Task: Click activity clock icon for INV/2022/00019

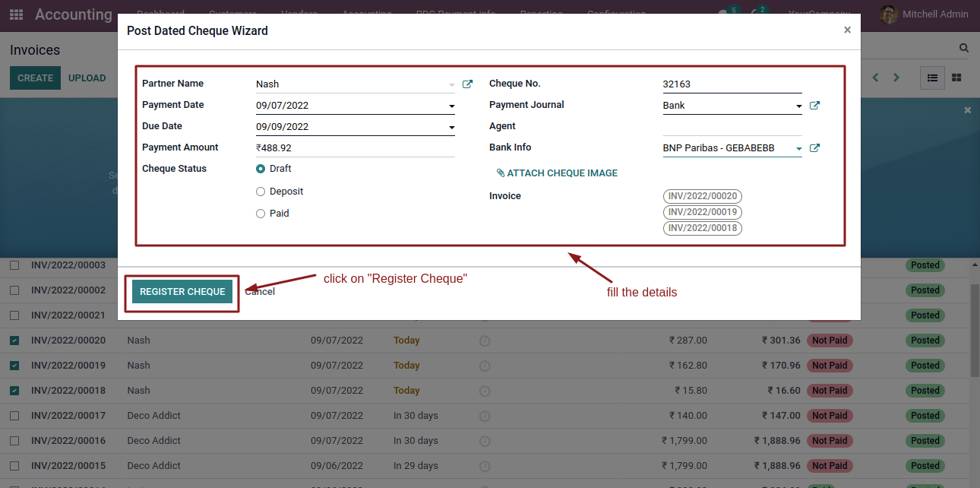Action: point(485,366)
